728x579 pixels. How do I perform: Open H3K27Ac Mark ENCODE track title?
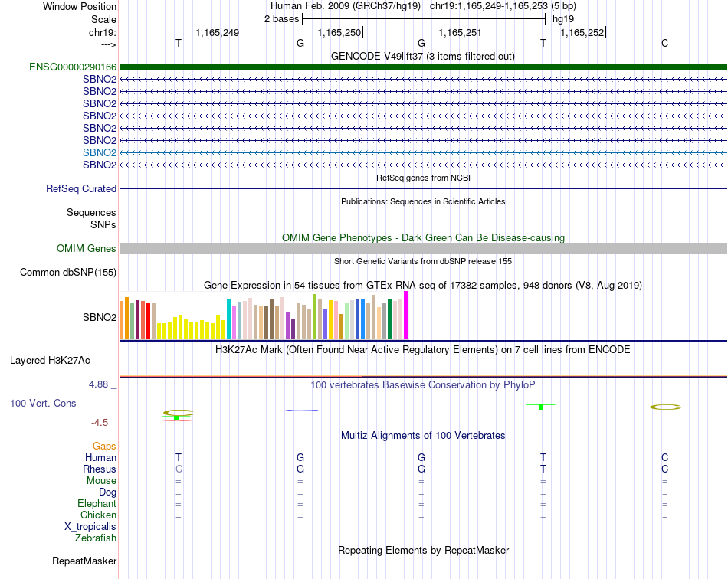(422, 350)
